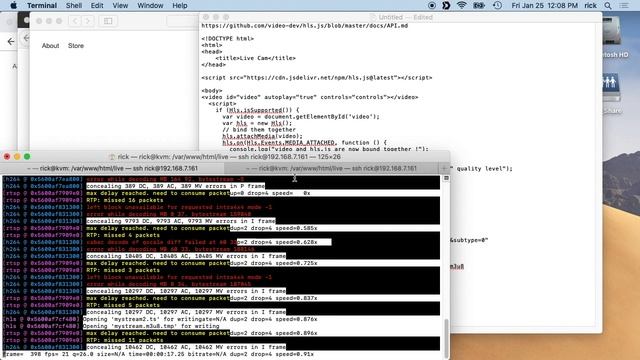640x360 pixels.
Task: Click the GitHub API.md URL line in TextEdit
Action: click(304, 26)
